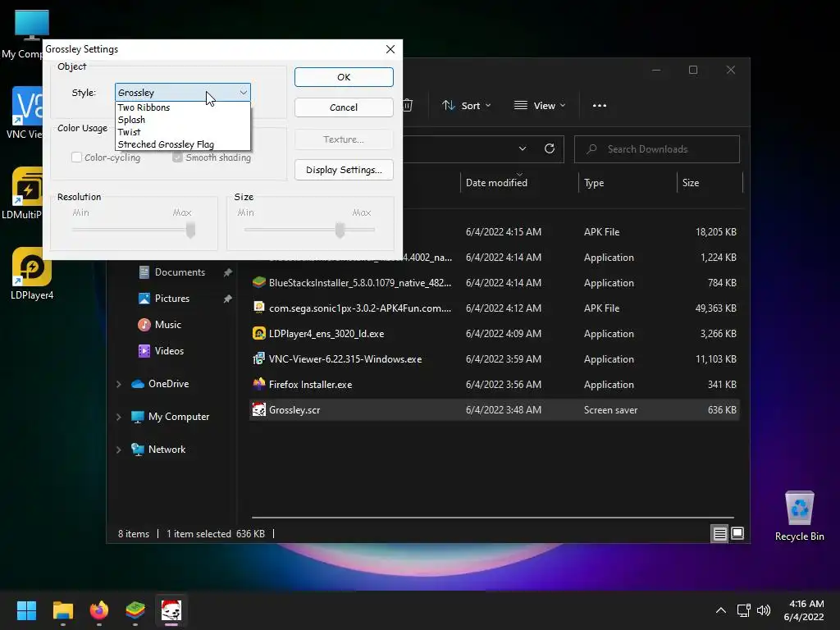Image resolution: width=840 pixels, height=630 pixels.
Task: Open Display Settings button
Action: pos(344,170)
